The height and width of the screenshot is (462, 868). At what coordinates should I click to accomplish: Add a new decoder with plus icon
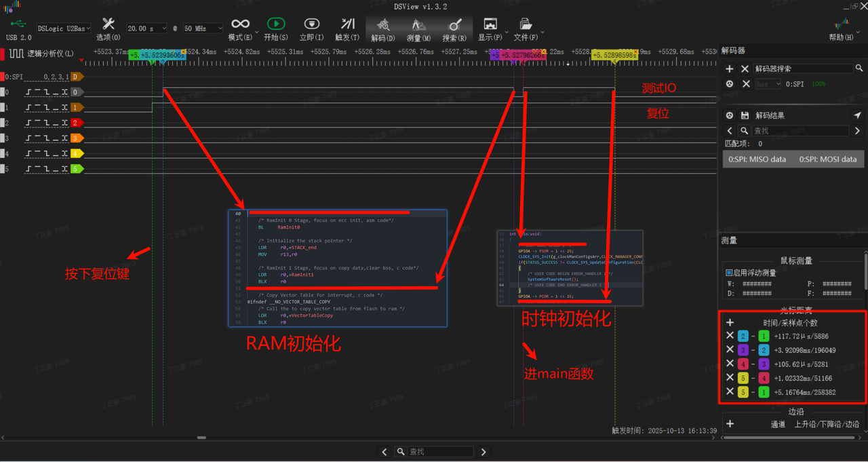click(x=730, y=69)
